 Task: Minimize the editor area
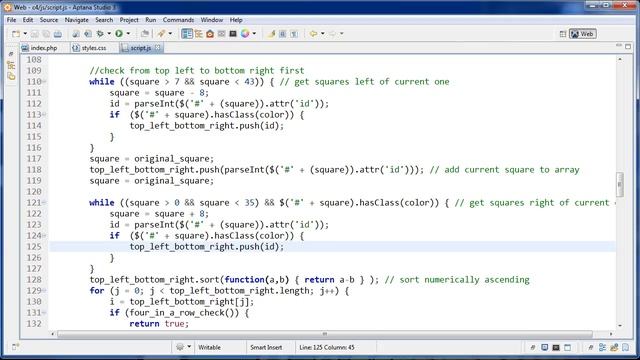pos(619,46)
